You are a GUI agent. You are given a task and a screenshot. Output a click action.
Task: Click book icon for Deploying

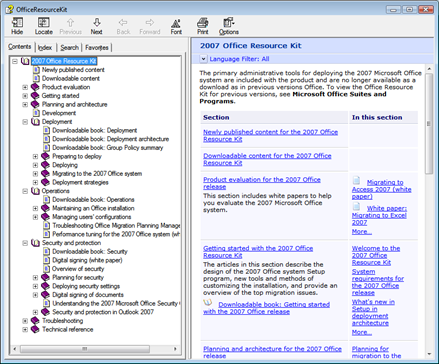tap(46, 165)
